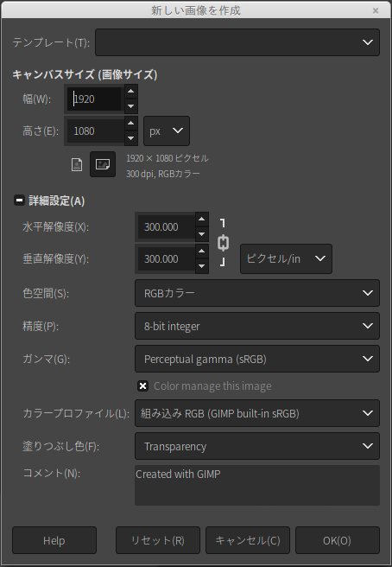Increase width value with up arrow

130,92
